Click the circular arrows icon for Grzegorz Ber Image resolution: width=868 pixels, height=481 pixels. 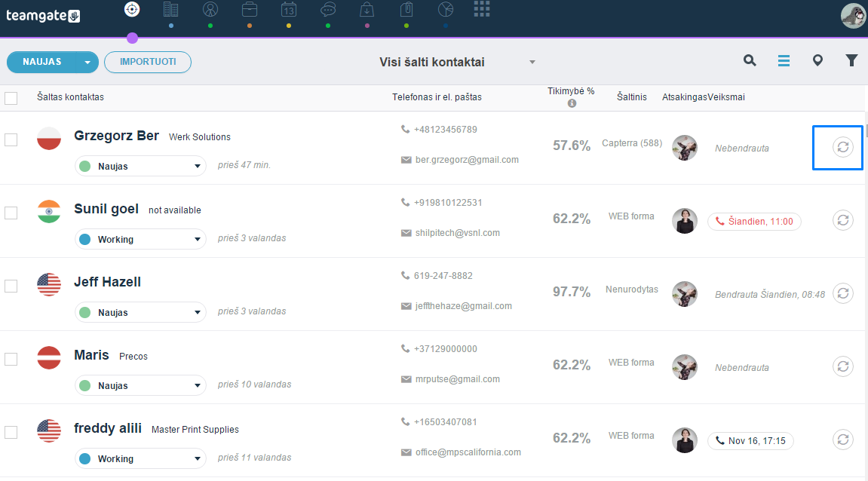[843, 147]
